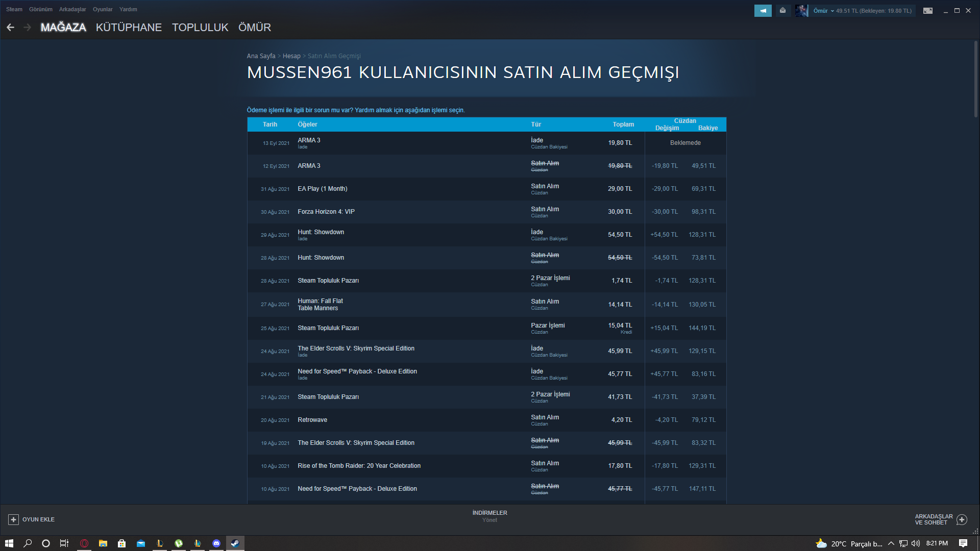This screenshot has width=980, height=551.
Task: Open the Oyunlar menu
Action: click(103, 9)
